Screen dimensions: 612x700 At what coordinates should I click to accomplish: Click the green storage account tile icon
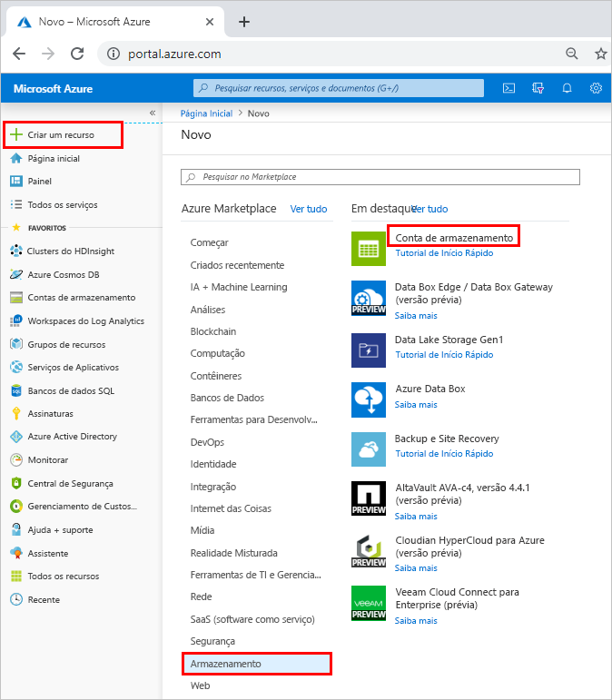pos(369,249)
